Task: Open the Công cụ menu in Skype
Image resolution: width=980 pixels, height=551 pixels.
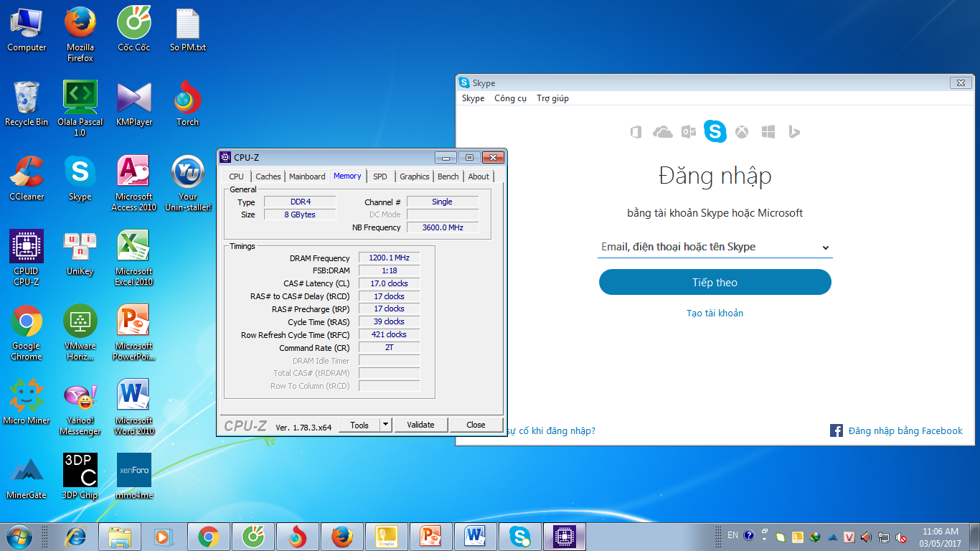Action: (510, 98)
